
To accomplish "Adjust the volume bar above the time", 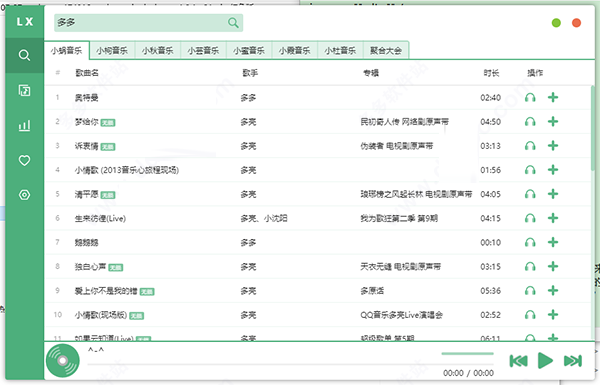I will (x=467, y=353).
